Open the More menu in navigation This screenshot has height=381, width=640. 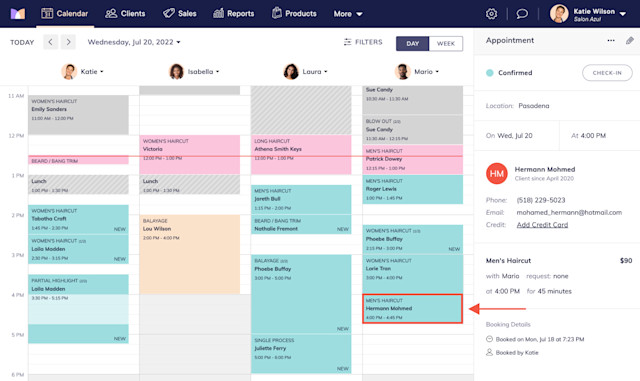(348, 14)
